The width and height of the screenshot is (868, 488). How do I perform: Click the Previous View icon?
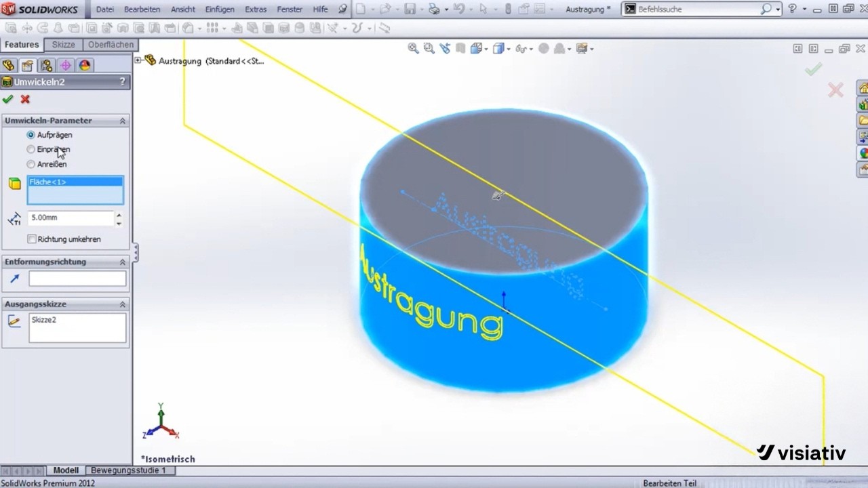(445, 48)
